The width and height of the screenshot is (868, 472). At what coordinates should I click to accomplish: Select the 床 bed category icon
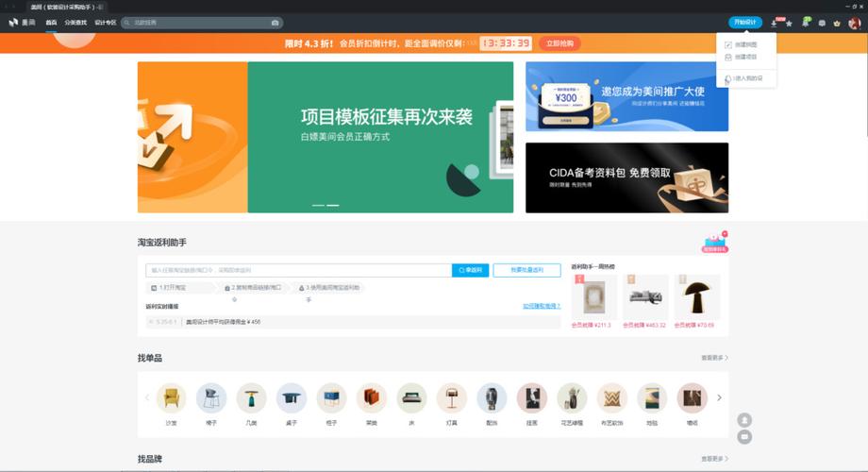[x=411, y=397]
